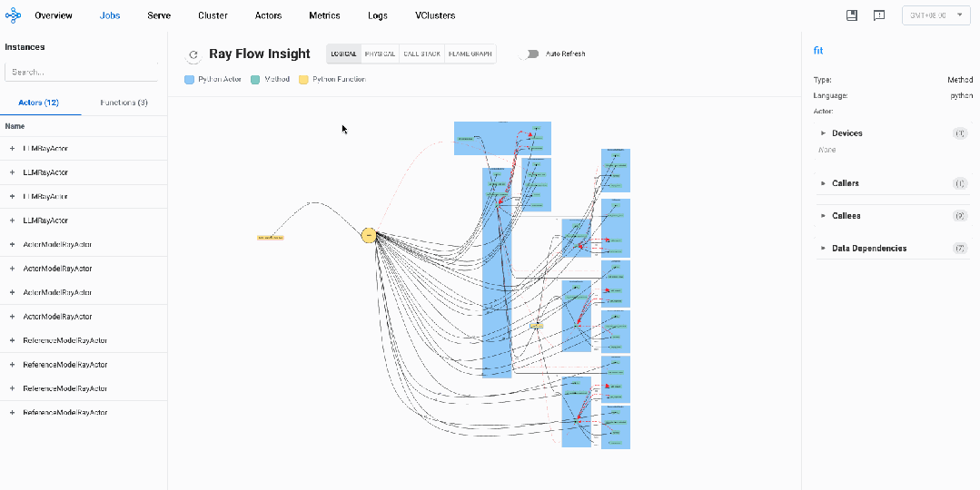
Task: Switch to the Functions (3) tab
Action: [124, 103]
